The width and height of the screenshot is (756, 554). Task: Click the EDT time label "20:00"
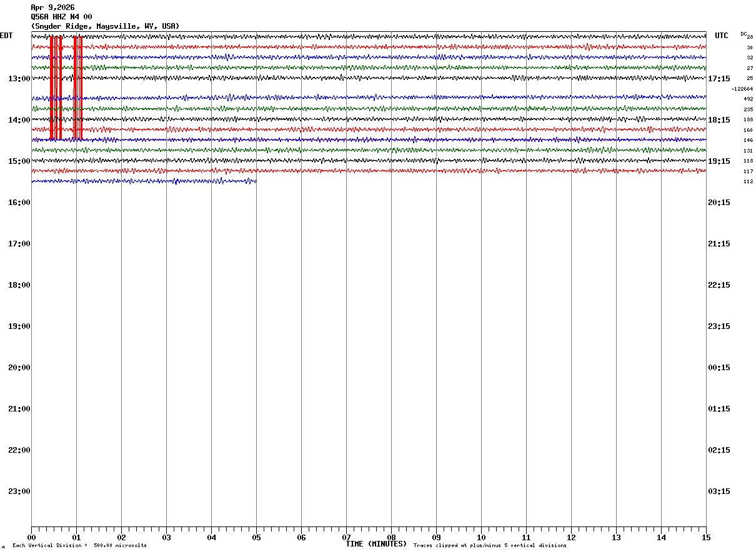pyautogui.click(x=19, y=368)
